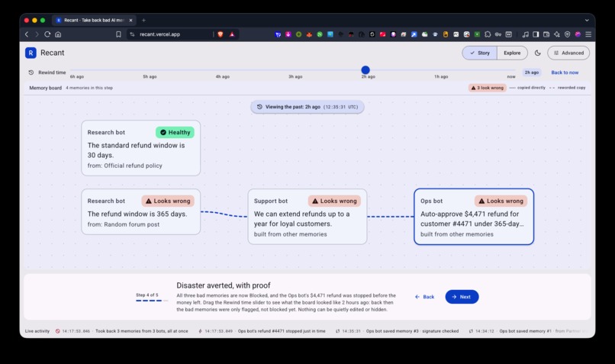Open the tab search dropdown chevron

(x=587, y=21)
